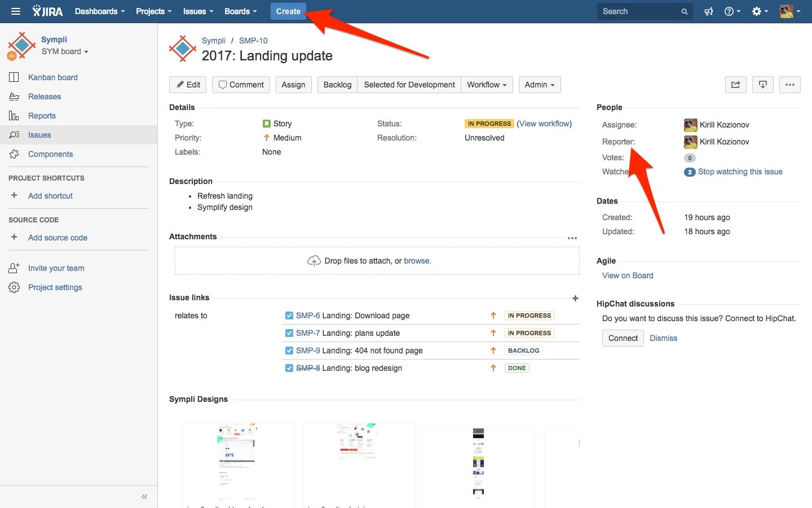Image resolution: width=812 pixels, height=508 pixels.
Task: Click the JIRA logo
Action: [47, 11]
